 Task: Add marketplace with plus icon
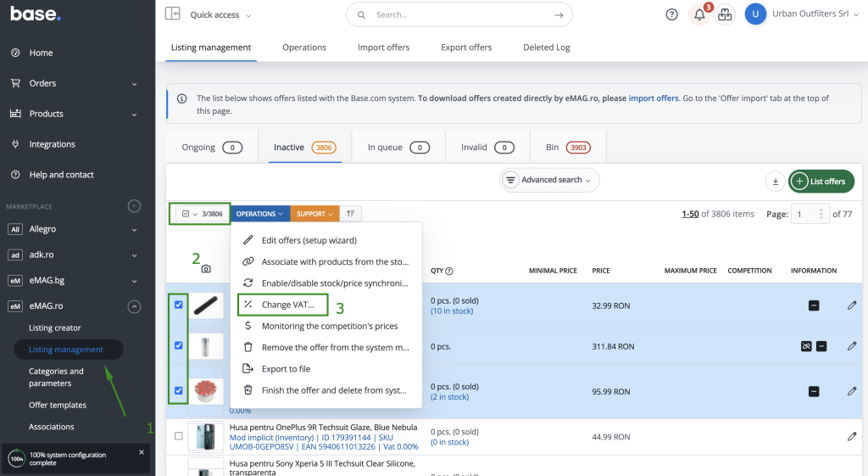pos(134,206)
